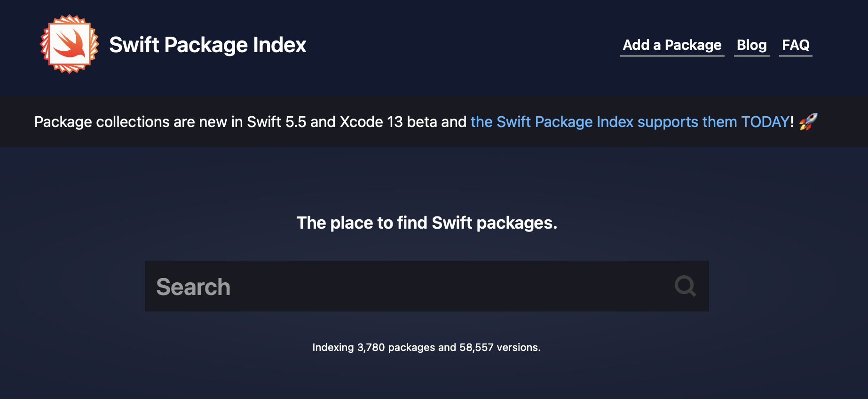Click 'the Swift Package Index' words in banner link
This screenshot has height=399, width=868.
(552, 122)
